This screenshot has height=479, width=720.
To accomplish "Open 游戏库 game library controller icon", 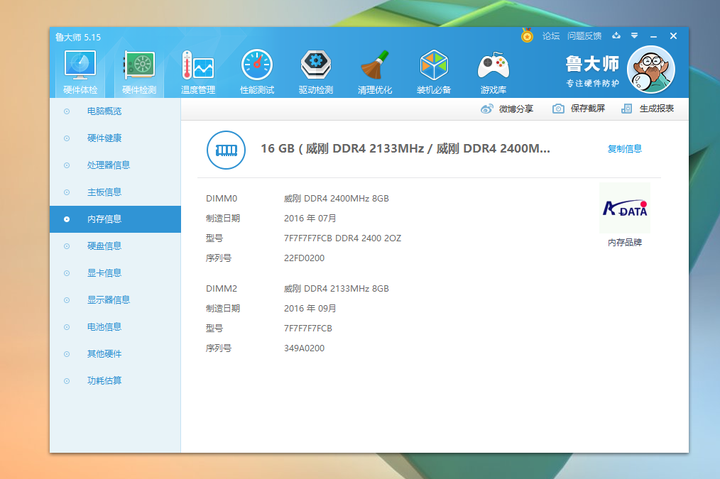I will point(493,72).
